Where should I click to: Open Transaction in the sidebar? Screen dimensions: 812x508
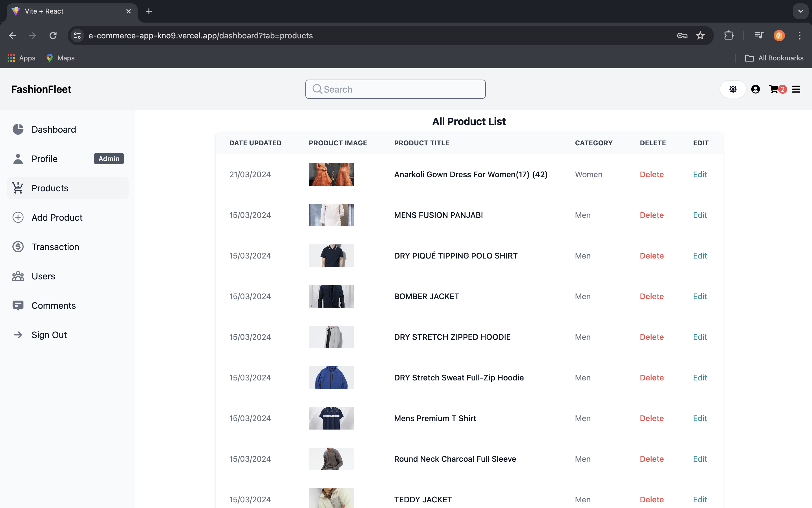(x=67, y=247)
